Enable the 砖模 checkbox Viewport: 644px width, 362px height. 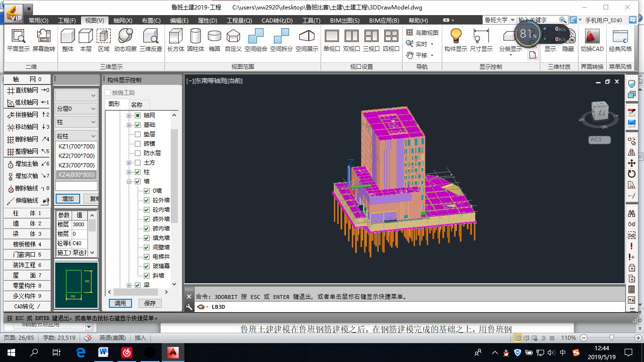click(x=138, y=144)
